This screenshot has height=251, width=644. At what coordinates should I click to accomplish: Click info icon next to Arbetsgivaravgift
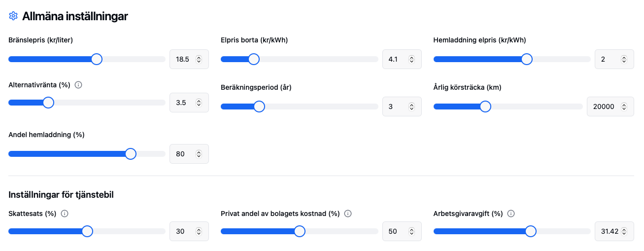(511, 214)
